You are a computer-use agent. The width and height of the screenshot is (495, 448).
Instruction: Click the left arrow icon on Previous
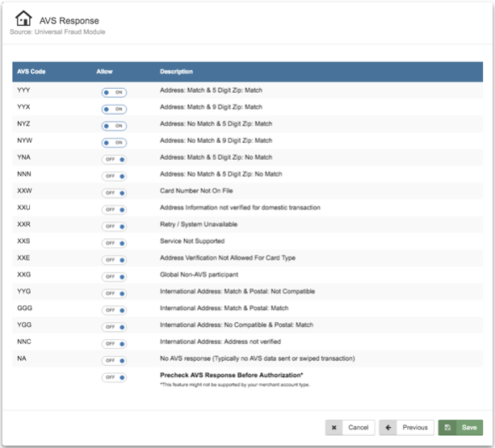tap(389, 428)
